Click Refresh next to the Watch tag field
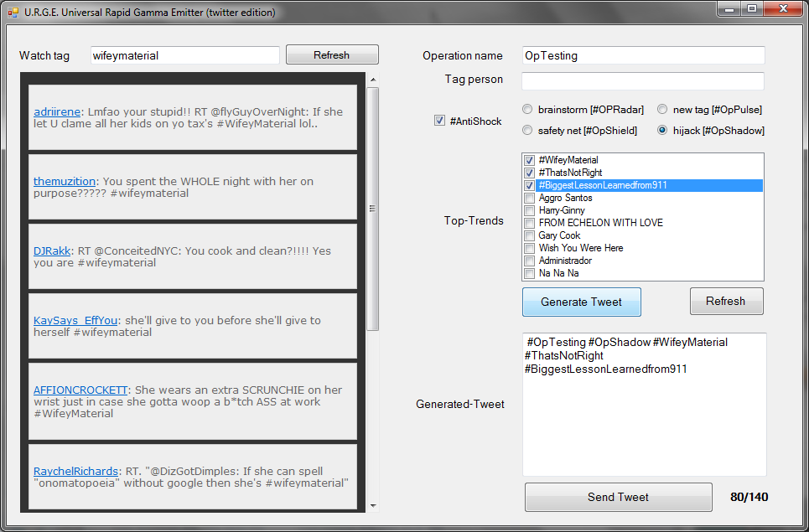The width and height of the screenshot is (809, 532). click(331, 55)
